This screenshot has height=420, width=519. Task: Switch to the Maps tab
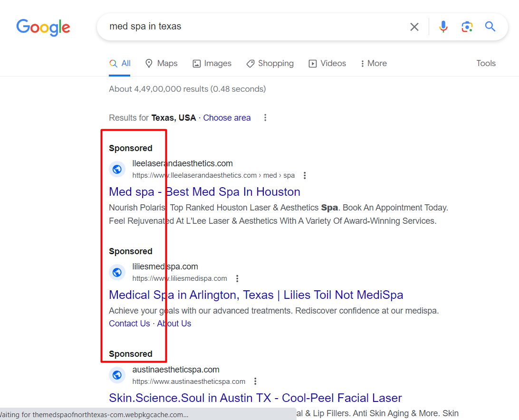pyautogui.click(x=161, y=63)
